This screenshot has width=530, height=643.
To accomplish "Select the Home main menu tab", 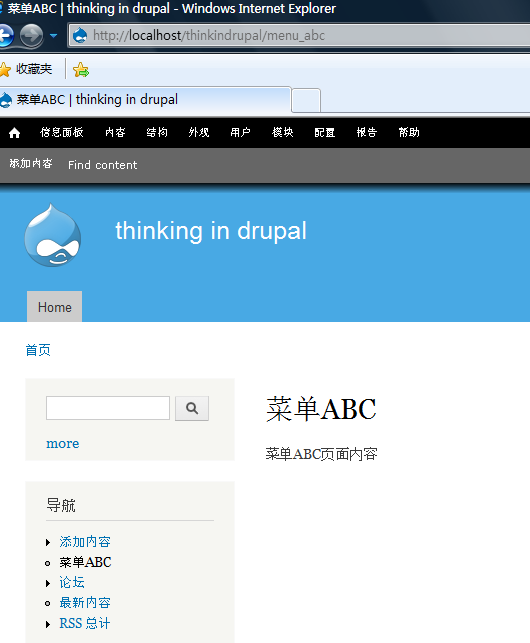I will point(55,307).
